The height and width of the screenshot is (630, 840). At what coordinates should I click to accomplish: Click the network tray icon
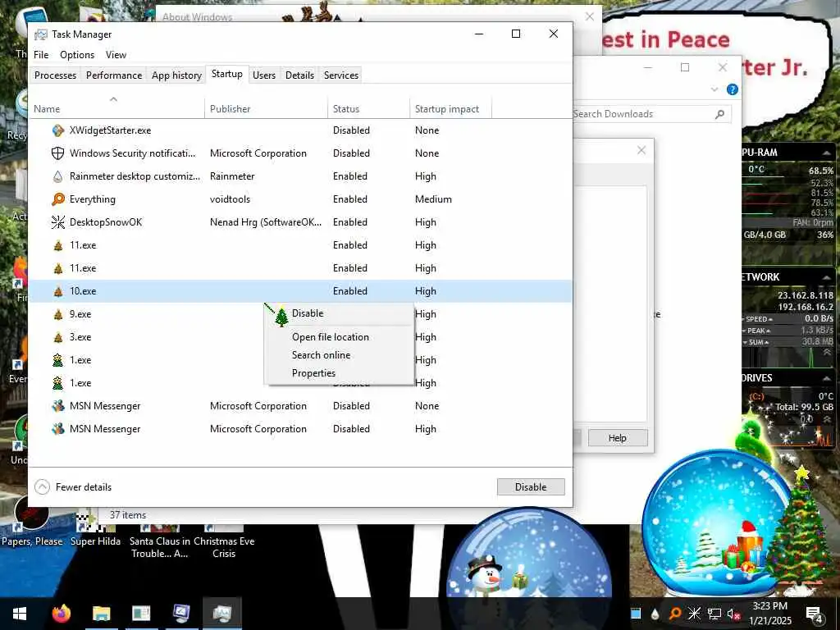click(714, 614)
